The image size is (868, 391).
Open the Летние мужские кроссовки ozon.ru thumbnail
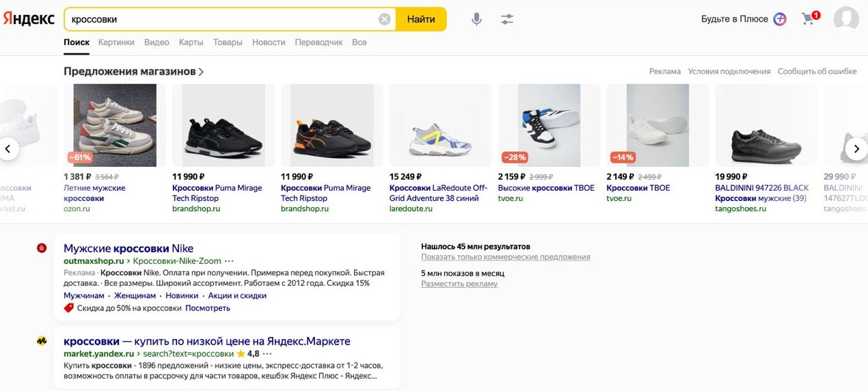115,125
